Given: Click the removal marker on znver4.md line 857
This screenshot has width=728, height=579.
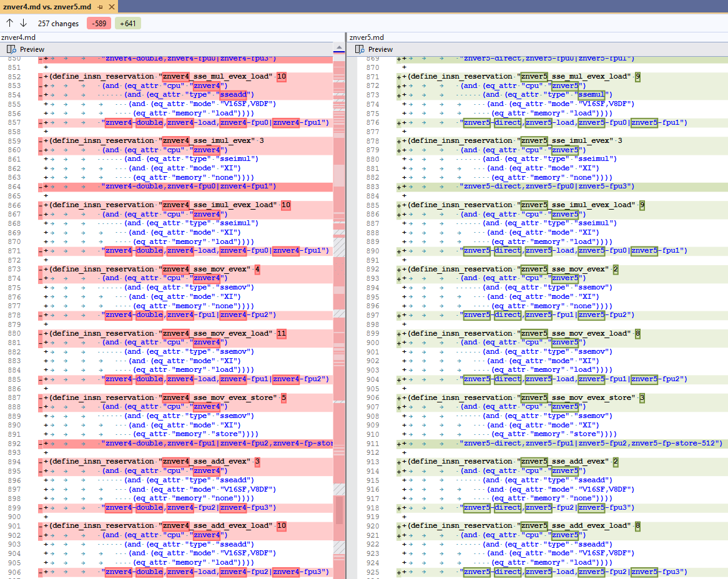Looking at the screenshot, I should (x=41, y=122).
